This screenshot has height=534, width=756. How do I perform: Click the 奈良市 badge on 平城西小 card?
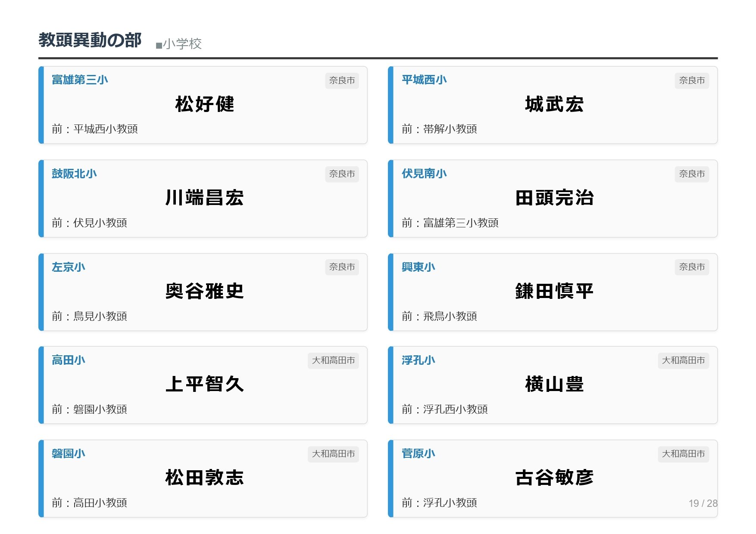(x=691, y=81)
